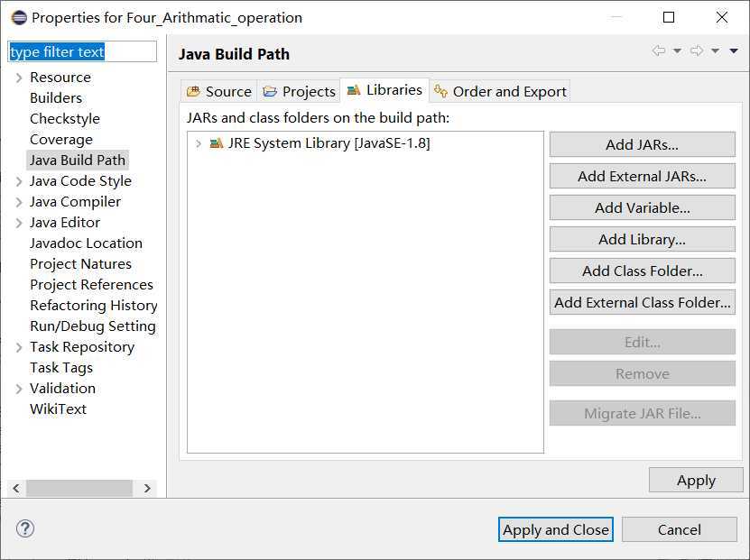Click the Add Class Folder button
This screenshot has height=560, width=750.
(x=642, y=271)
